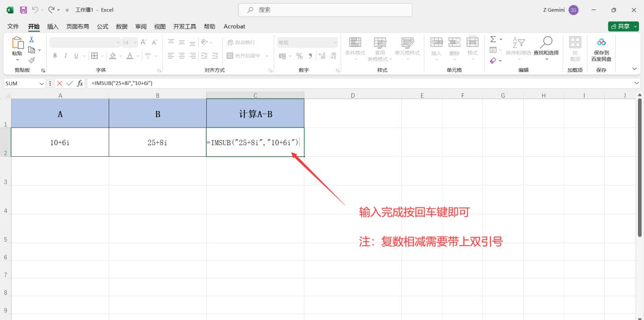This screenshot has width=644, height=320.
Task: Collapse the ribbon with the chevron
Action: click(x=634, y=69)
